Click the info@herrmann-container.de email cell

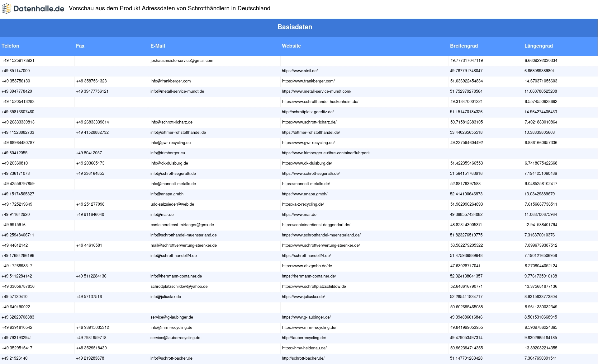176,276
